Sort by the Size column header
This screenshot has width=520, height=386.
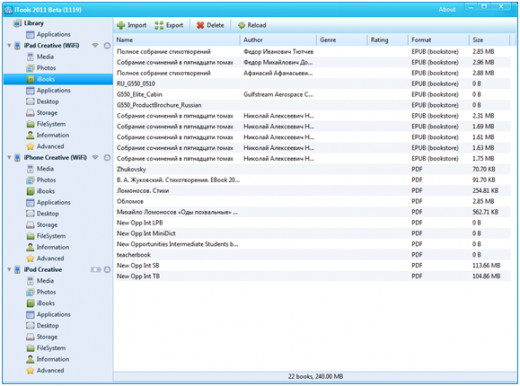[489, 40]
